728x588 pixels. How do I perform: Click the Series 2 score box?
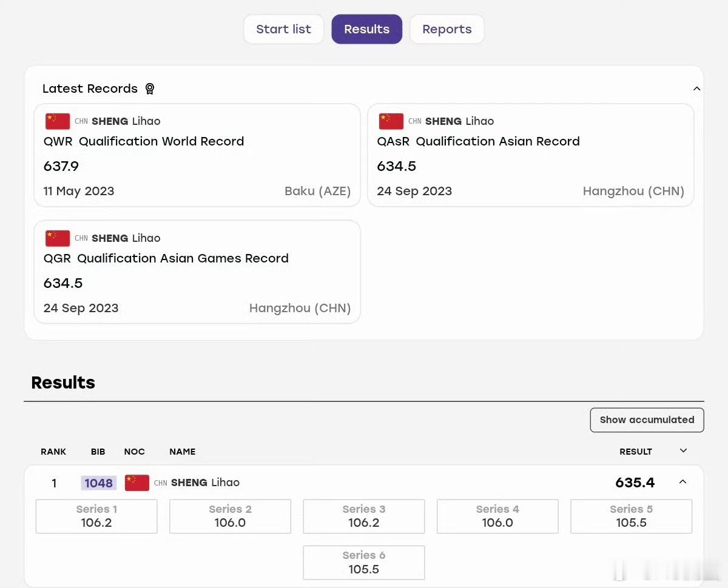(x=230, y=516)
